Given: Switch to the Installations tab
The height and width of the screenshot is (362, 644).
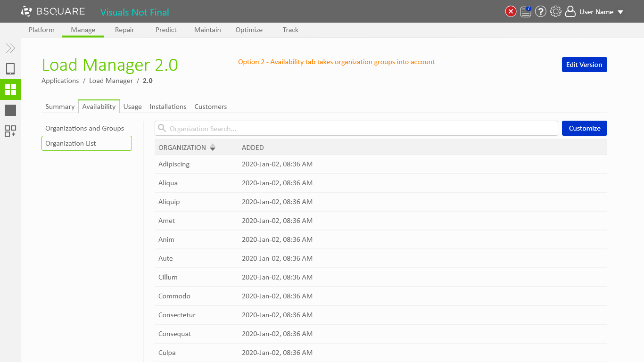Looking at the screenshot, I should coord(168,107).
